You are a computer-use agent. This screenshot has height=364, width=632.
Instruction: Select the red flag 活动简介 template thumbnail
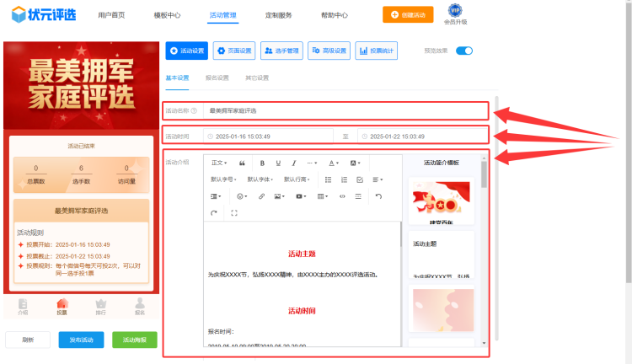pyautogui.click(x=442, y=201)
